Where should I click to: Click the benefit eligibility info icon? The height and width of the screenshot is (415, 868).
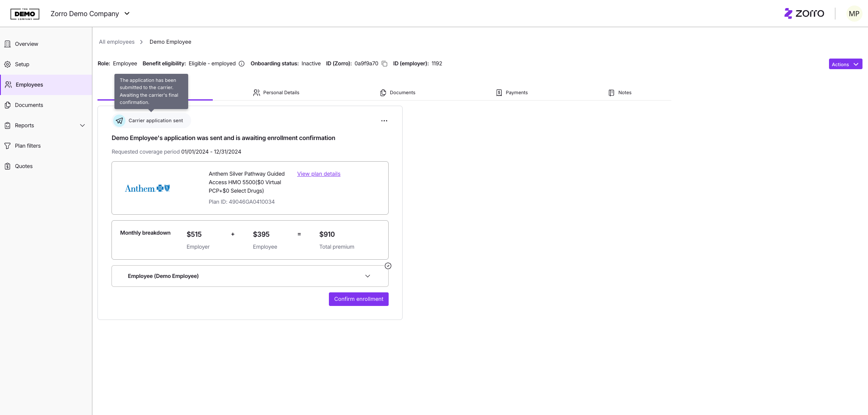[242, 64]
